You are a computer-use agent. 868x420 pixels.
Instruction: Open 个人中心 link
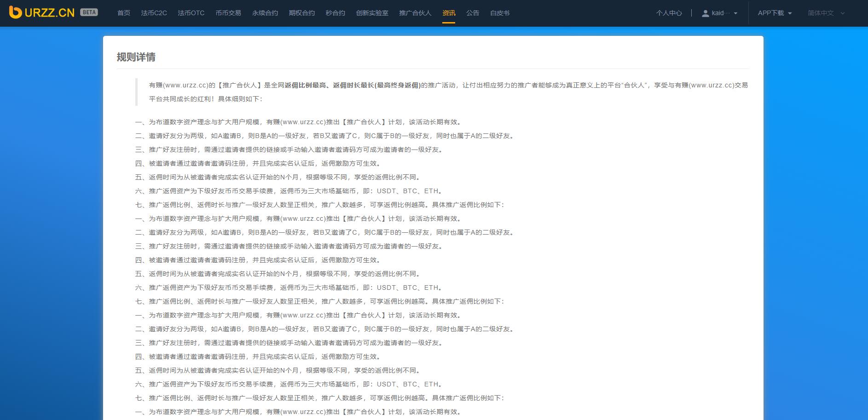669,13
